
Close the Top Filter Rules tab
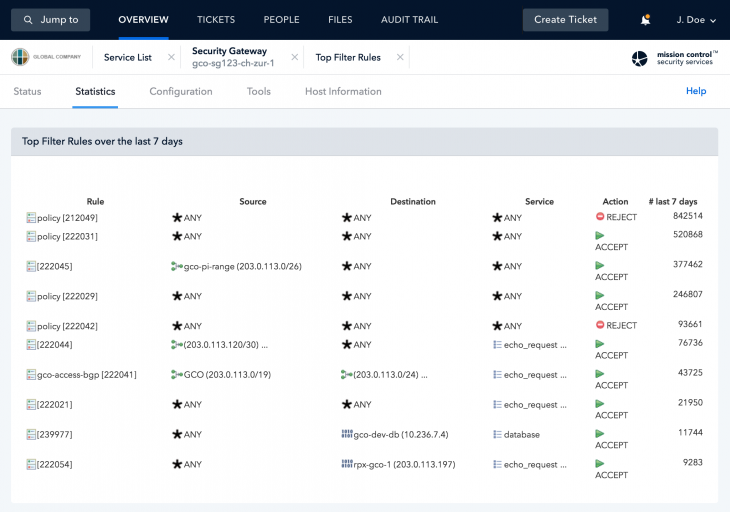coord(400,57)
